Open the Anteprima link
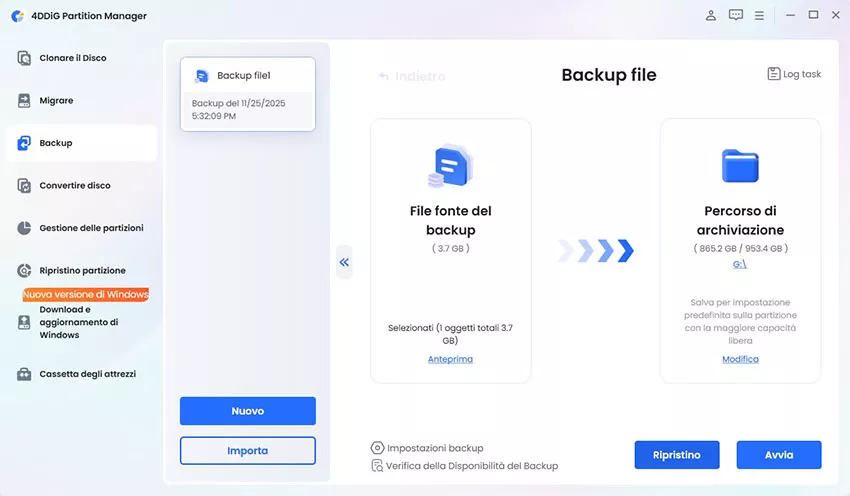This screenshot has height=496, width=850. 450,359
